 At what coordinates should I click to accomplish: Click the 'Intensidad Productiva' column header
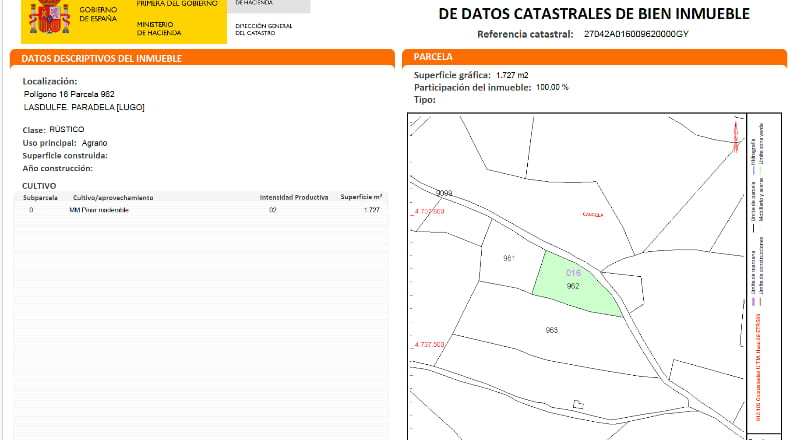click(294, 198)
